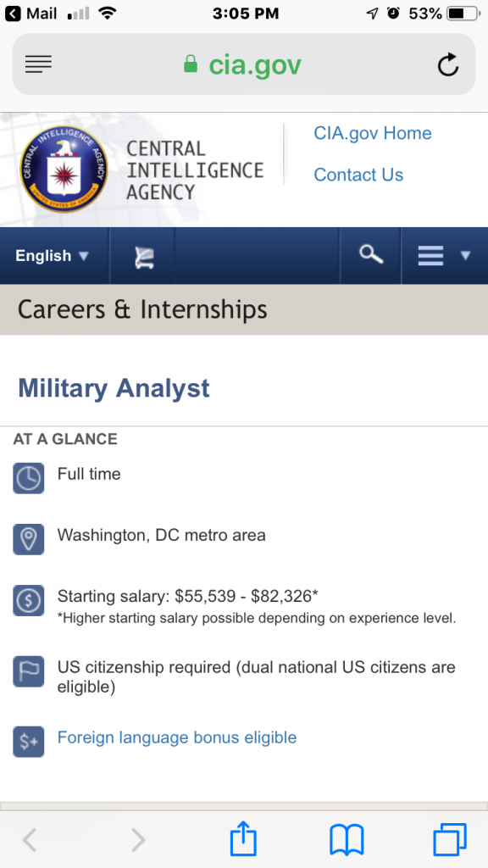Open site search with the magnifier icon

pos(371,255)
